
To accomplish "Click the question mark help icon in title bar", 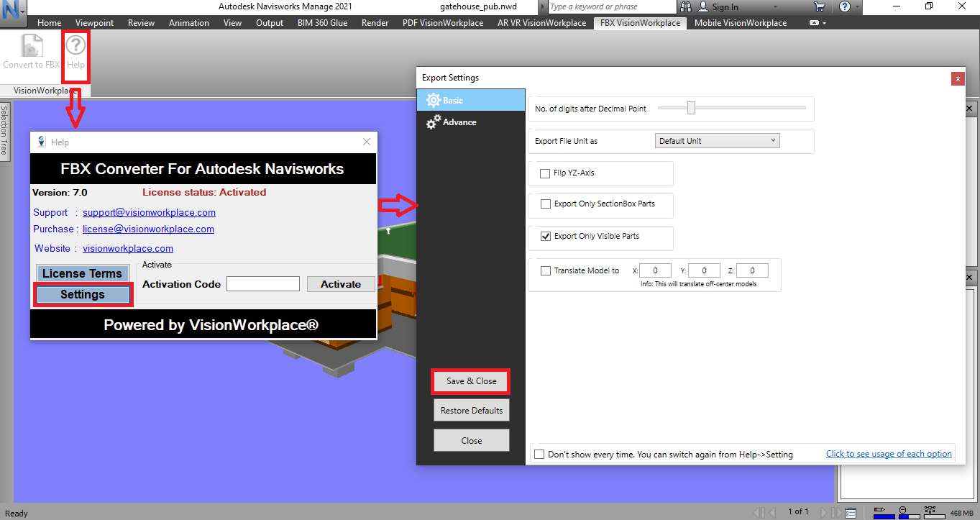I will 844,6.
